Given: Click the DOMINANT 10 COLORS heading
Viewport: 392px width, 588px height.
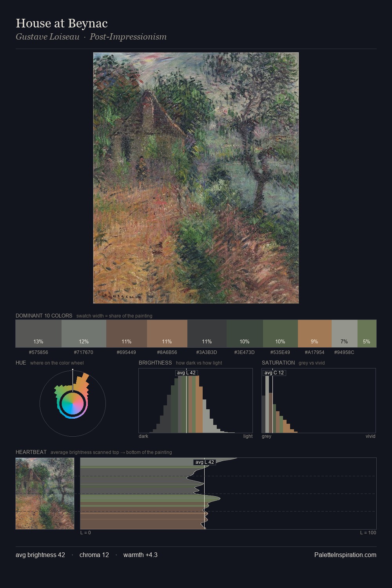Looking at the screenshot, I should 44,316.
